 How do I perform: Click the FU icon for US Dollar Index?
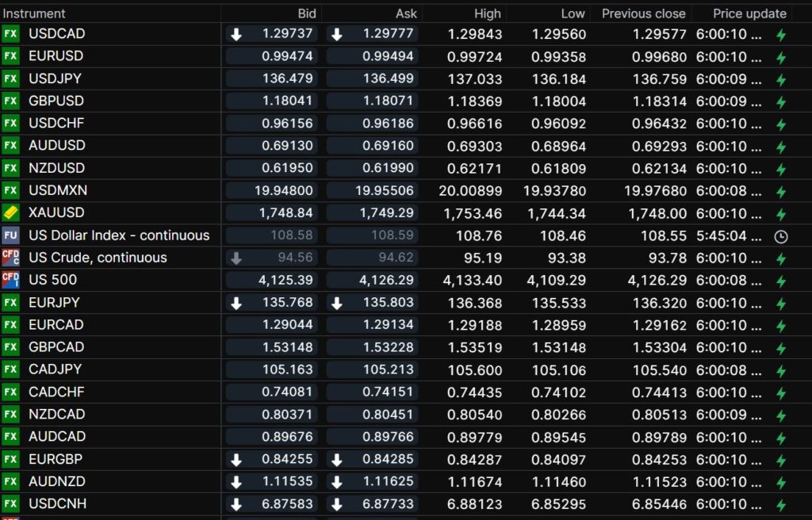coord(10,235)
